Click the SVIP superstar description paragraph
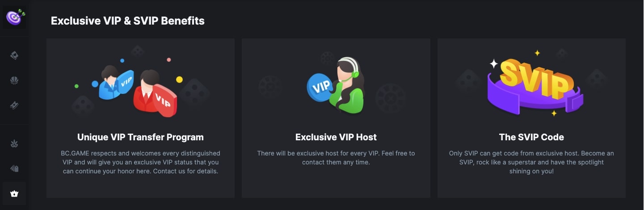The width and height of the screenshot is (644, 210). [531, 162]
